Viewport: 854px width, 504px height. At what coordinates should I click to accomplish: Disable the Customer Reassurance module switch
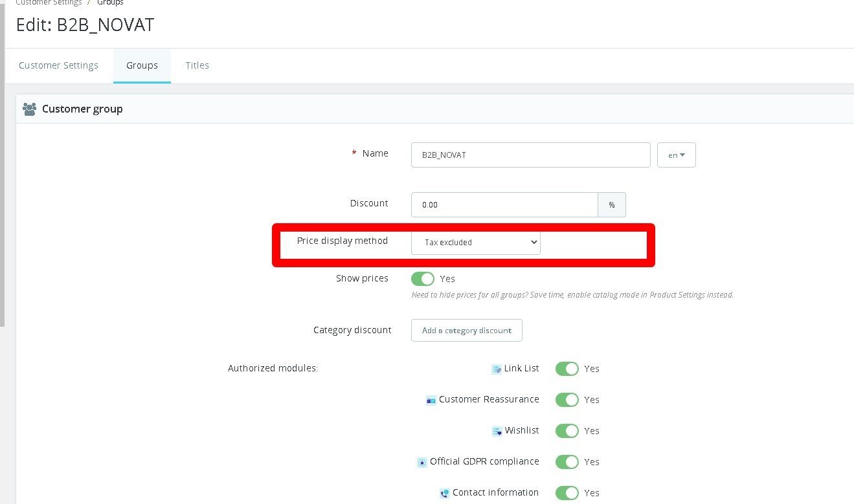point(567,400)
